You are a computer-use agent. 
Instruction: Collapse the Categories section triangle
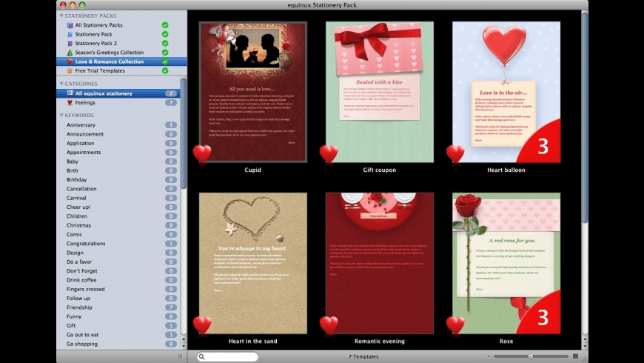(61, 84)
